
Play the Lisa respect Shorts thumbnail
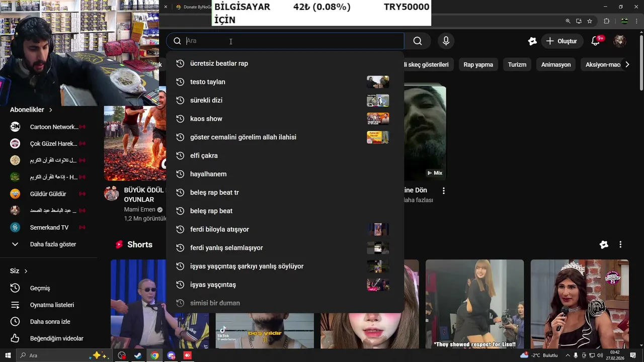point(474,304)
